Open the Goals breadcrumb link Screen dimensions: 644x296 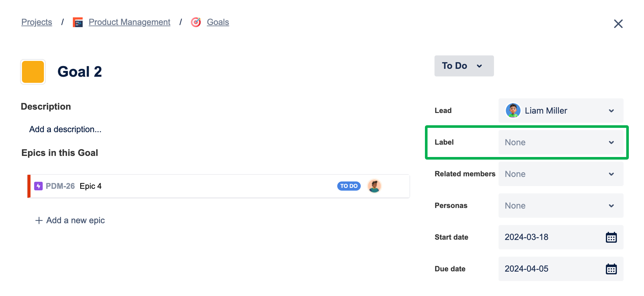[218, 22]
